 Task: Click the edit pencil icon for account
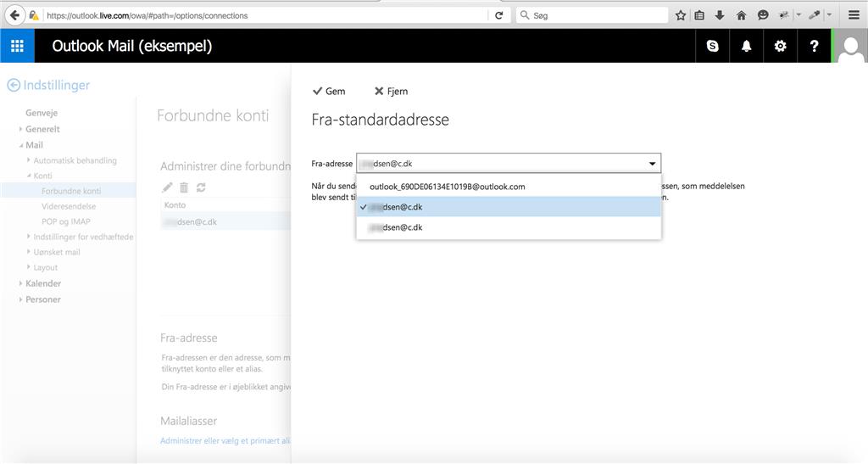coord(167,187)
